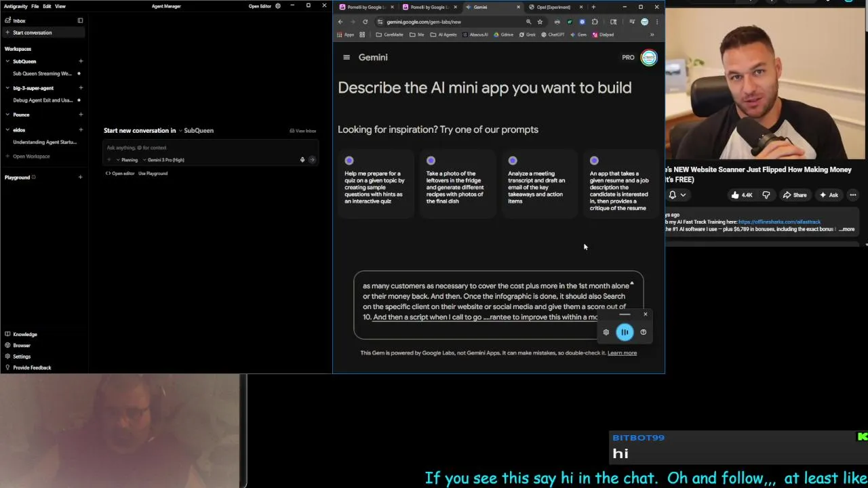
Task: Open the Chrome three-dot menu
Action: [x=656, y=22]
